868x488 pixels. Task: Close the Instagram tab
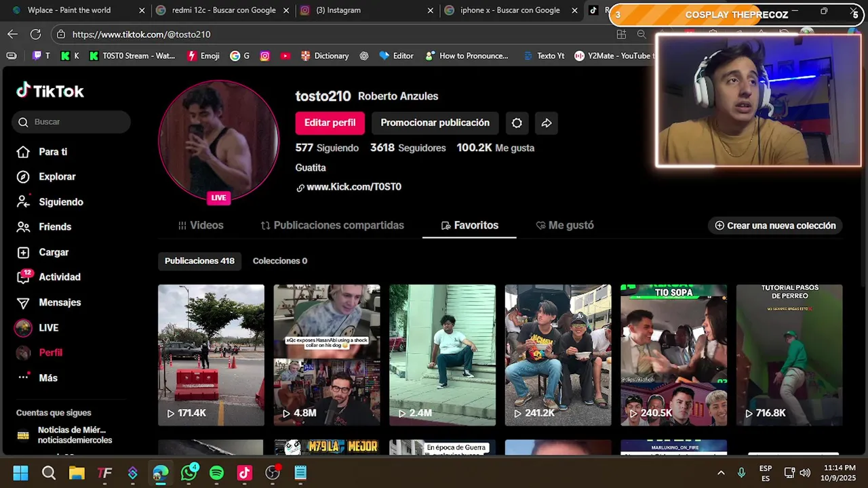[x=431, y=11]
